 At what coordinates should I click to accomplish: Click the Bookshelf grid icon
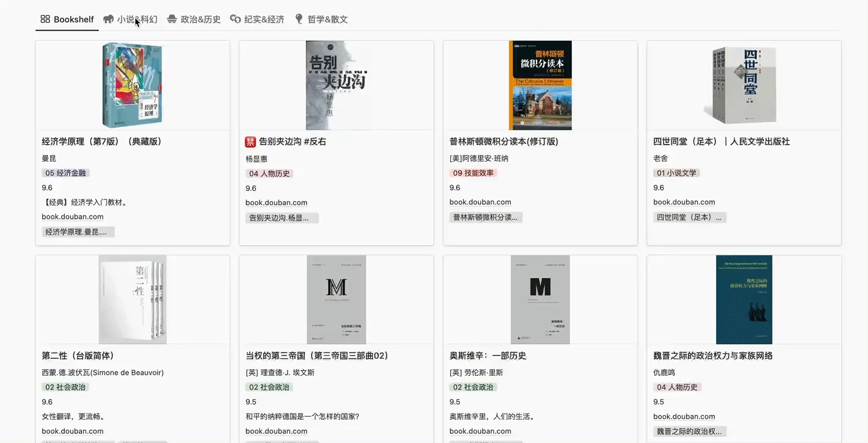pos(45,19)
